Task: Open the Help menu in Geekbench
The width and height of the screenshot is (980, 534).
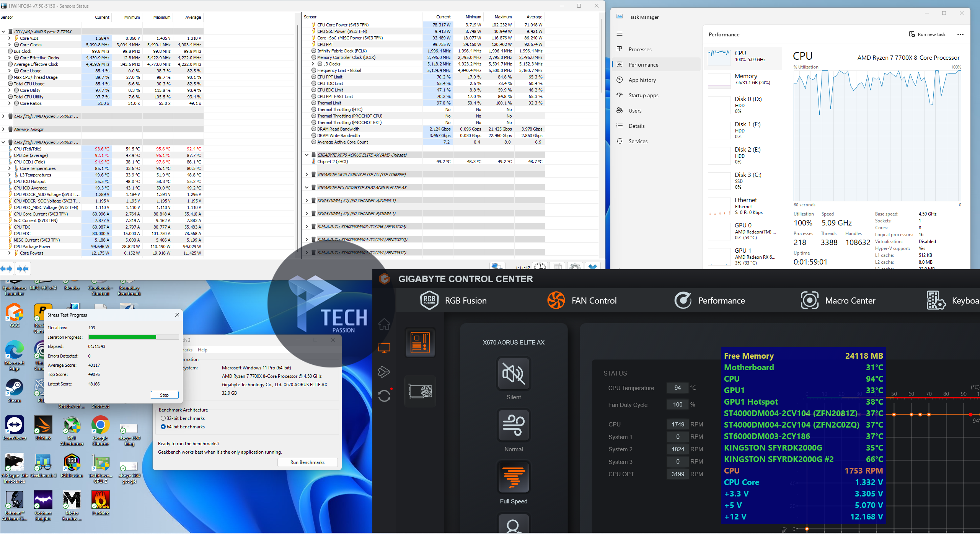Action: tap(202, 350)
